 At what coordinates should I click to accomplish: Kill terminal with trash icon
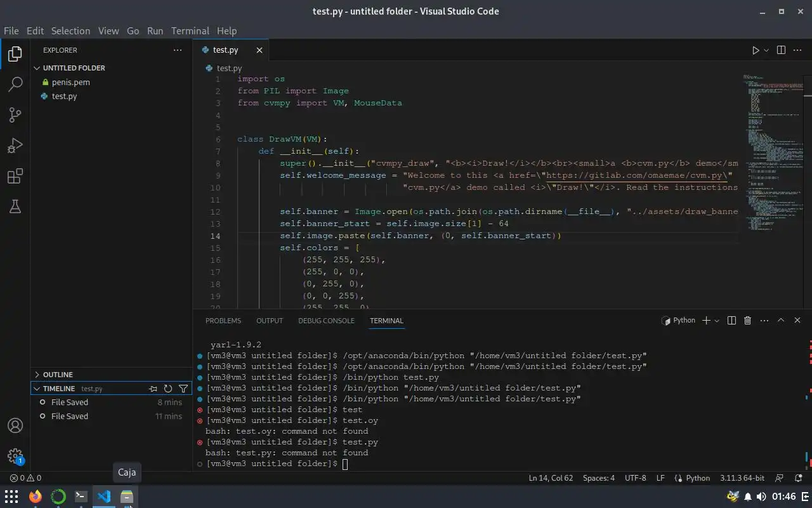point(748,321)
